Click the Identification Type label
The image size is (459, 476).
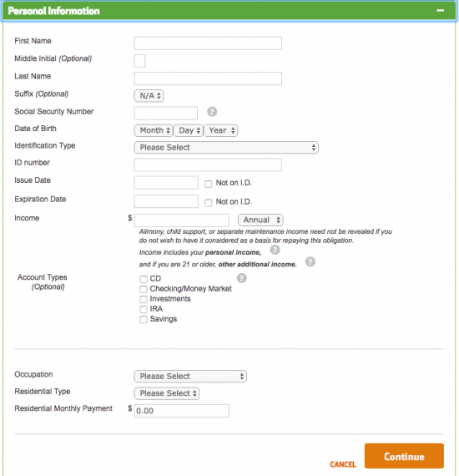click(x=45, y=145)
